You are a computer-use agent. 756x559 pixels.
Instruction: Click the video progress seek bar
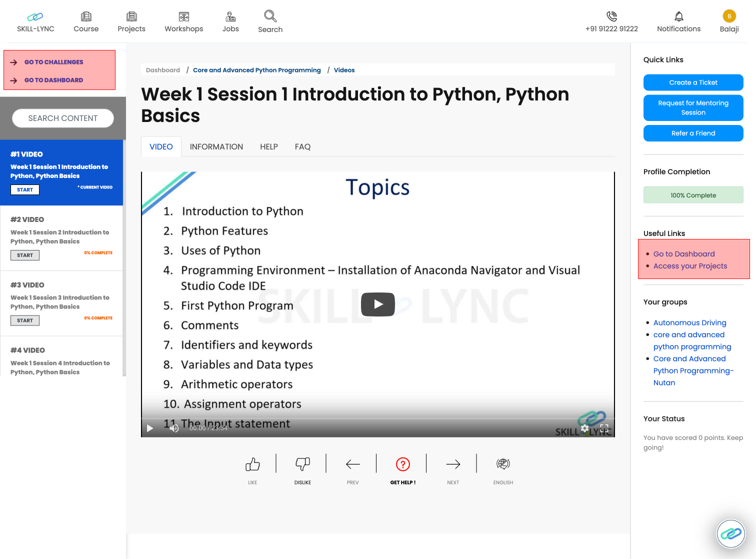pyautogui.click(x=378, y=418)
